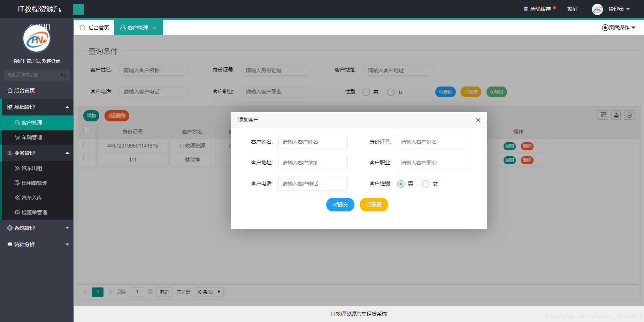Screen dimensions: 644x322
Task: Open 汽车出租 in the sidebar
Action: click(37, 168)
